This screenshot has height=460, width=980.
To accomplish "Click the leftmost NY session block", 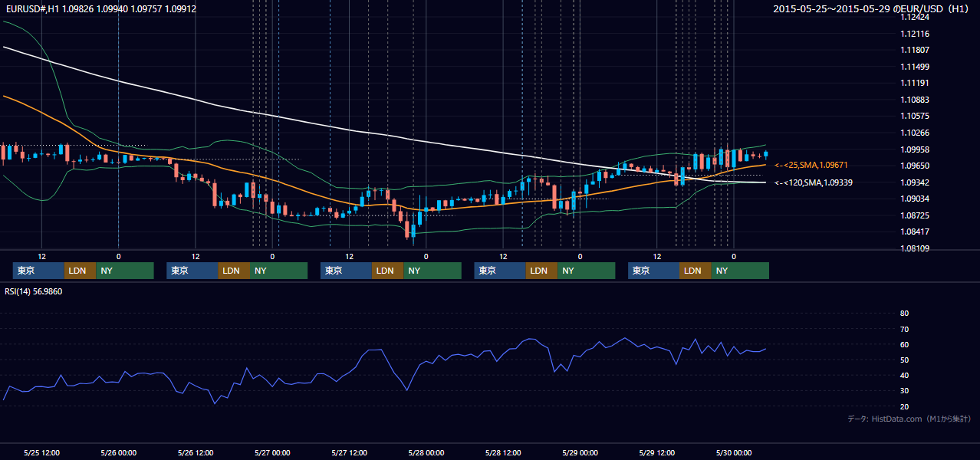I will pos(124,271).
